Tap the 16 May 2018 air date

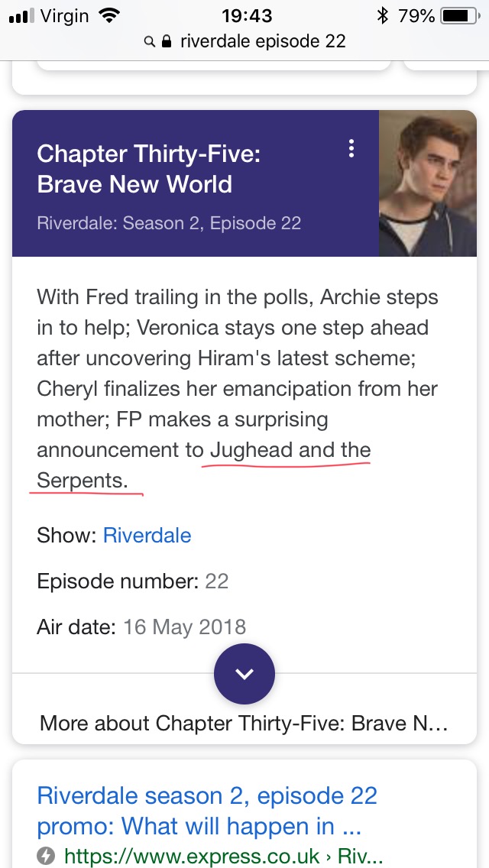184,627
